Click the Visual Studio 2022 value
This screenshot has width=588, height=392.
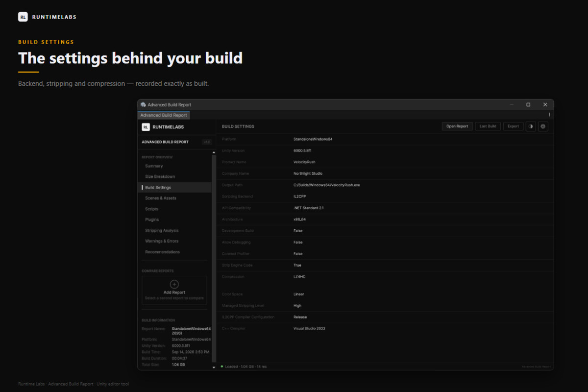309,328
